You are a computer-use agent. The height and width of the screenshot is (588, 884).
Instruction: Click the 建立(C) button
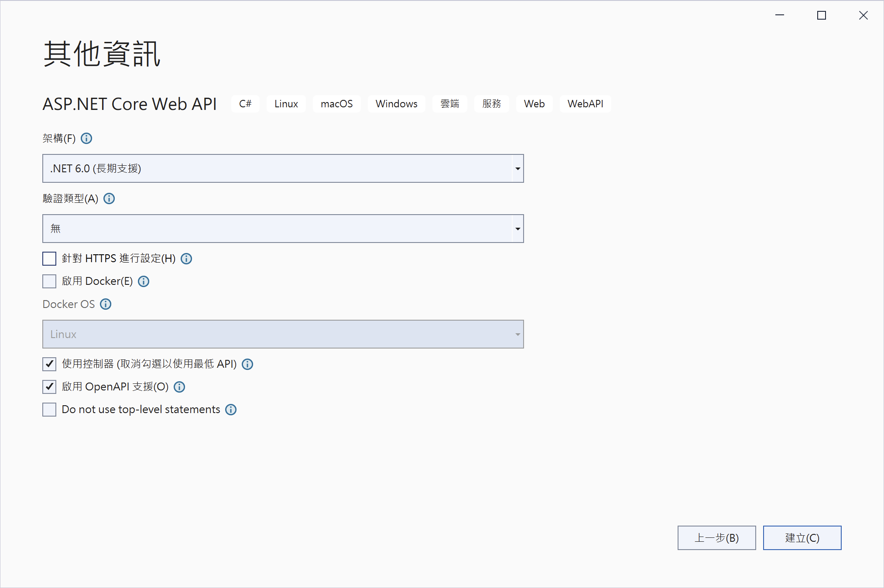click(802, 538)
